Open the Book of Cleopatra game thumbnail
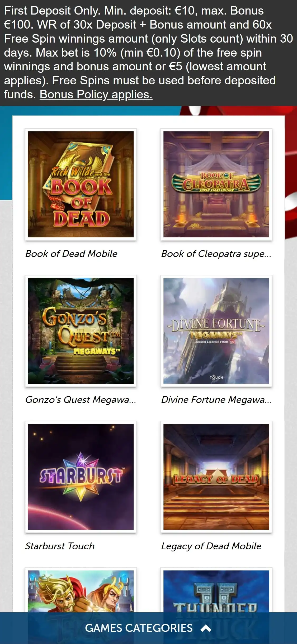Viewport: 297px width, 644px height. [x=216, y=184]
